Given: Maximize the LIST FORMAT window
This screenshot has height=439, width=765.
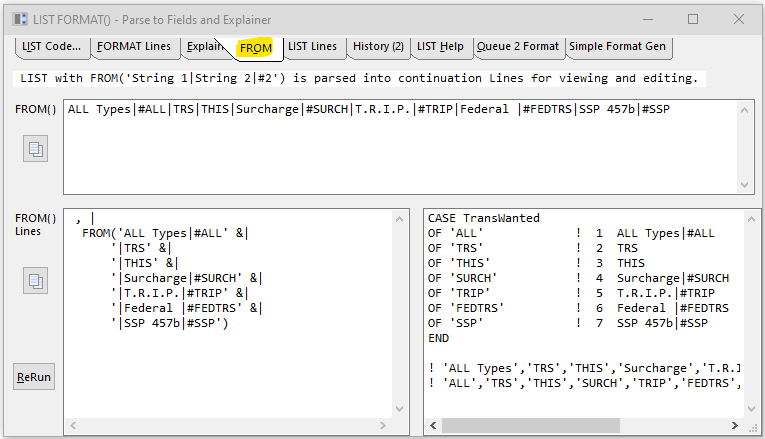Looking at the screenshot, I should pos(692,19).
